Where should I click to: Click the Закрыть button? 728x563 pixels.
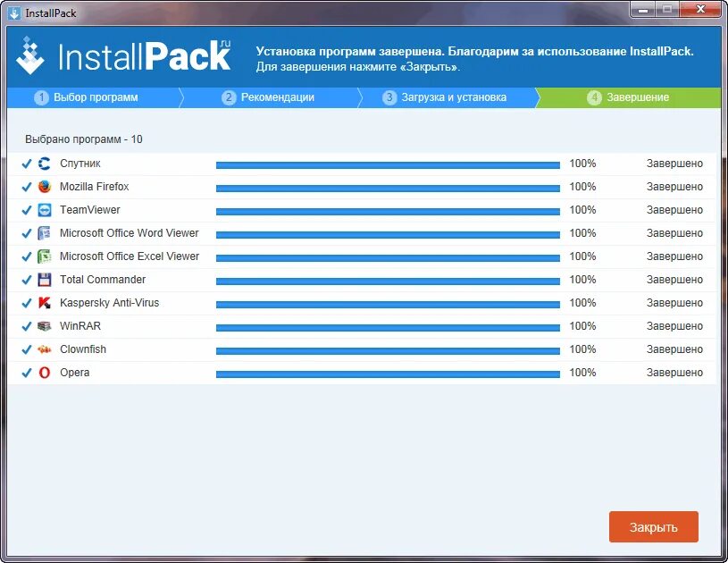pos(653,526)
